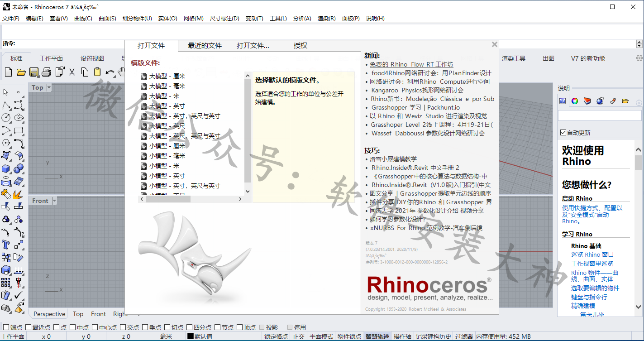Select the Box solid tool
The image size is (644, 341).
(x=6, y=168)
